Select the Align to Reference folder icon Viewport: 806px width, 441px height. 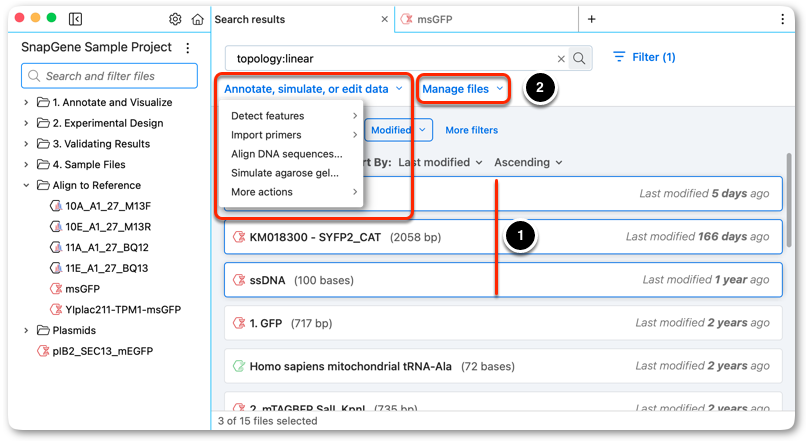(x=43, y=185)
